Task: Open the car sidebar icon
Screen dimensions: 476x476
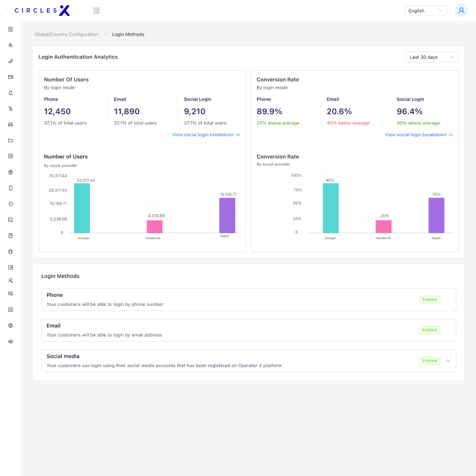Action: 11,124
